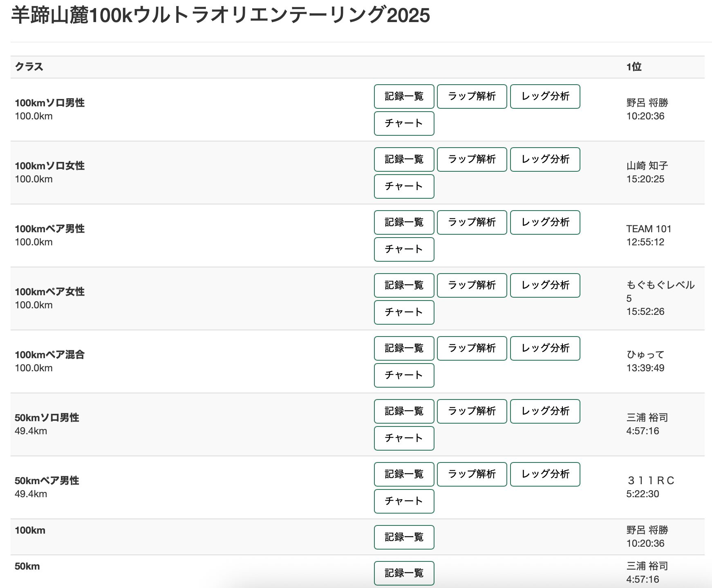The width and height of the screenshot is (712, 588).
Task: Show チャート for 100kmソロ男性
Action: coord(404,123)
